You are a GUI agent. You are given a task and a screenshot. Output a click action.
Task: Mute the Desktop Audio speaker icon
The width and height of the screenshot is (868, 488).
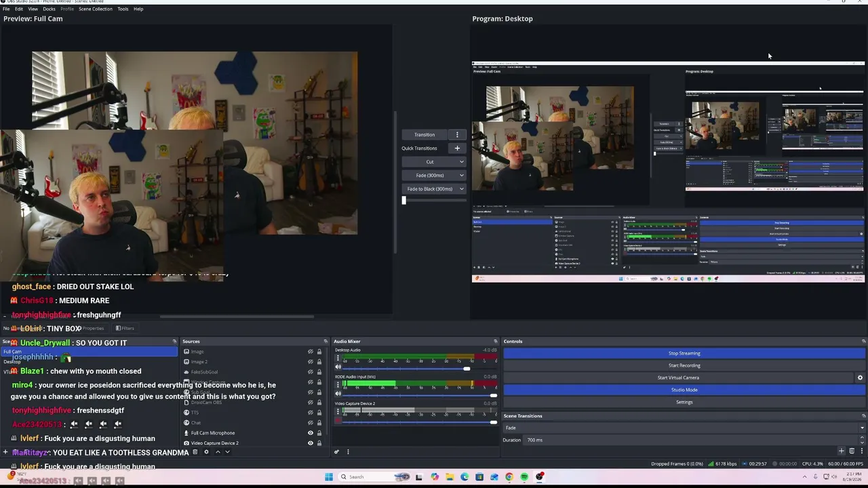click(338, 367)
